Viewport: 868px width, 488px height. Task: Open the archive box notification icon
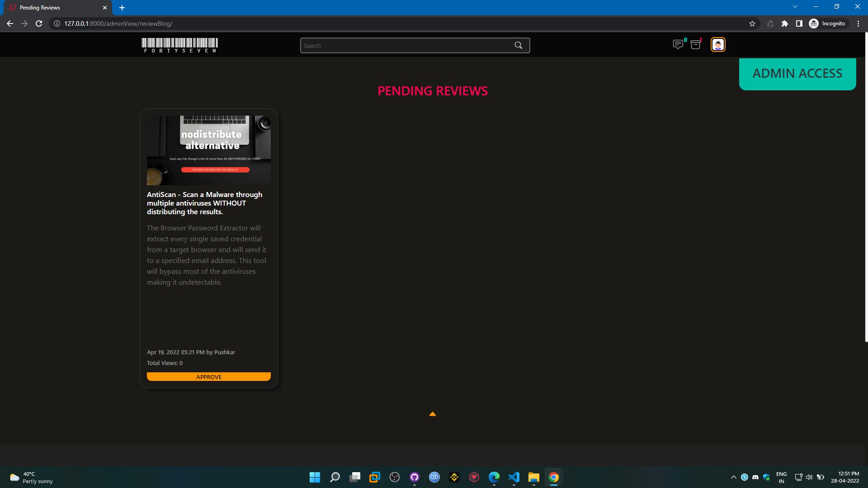pyautogui.click(x=696, y=44)
